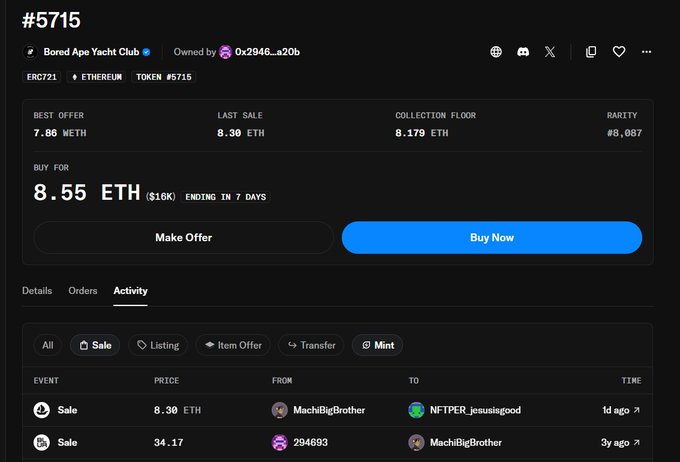
Task: Click the 8.30 ETH last sale value
Action: tap(241, 133)
